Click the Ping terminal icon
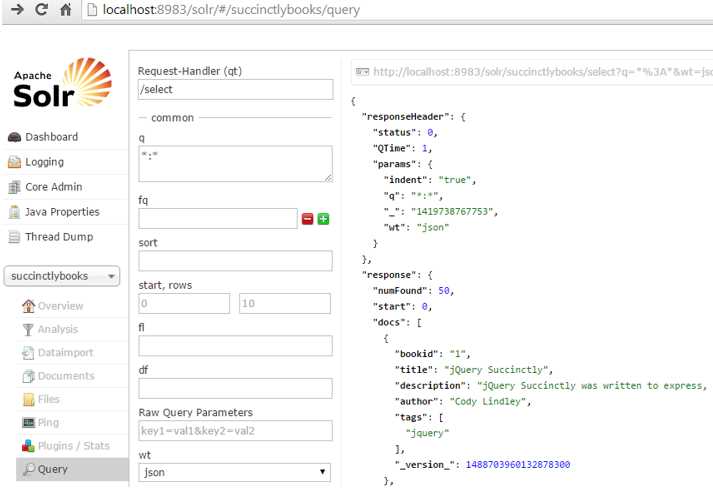713x492 pixels. pos(28,423)
